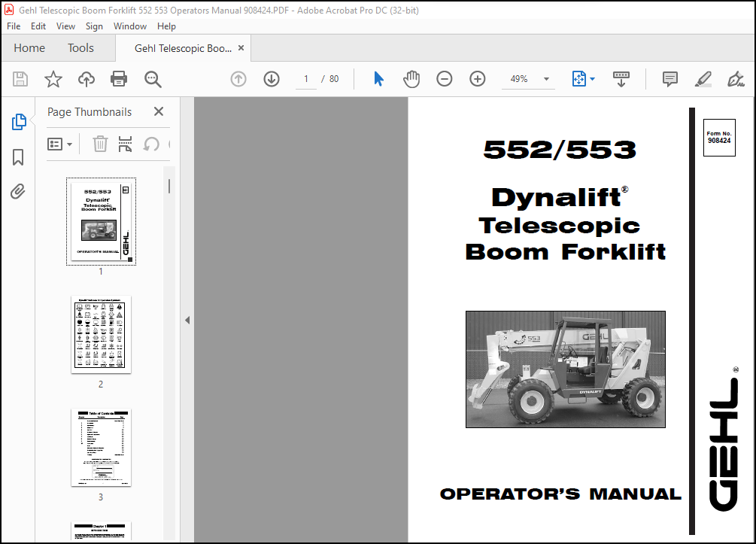The image size is (756, 544).
Task: Click the 'Page Thumbnails' panel title
Action: tap(90, 112)
